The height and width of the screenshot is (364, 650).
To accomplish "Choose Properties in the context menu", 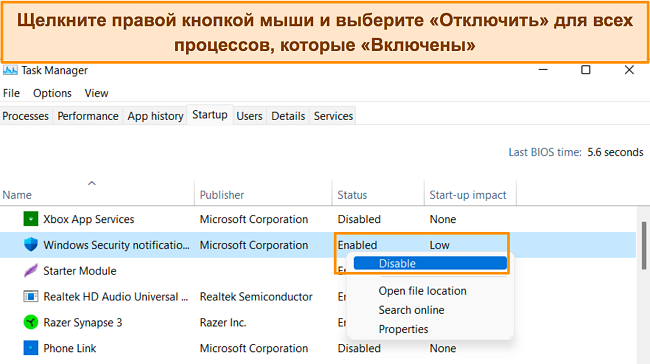I will [403, 329].
